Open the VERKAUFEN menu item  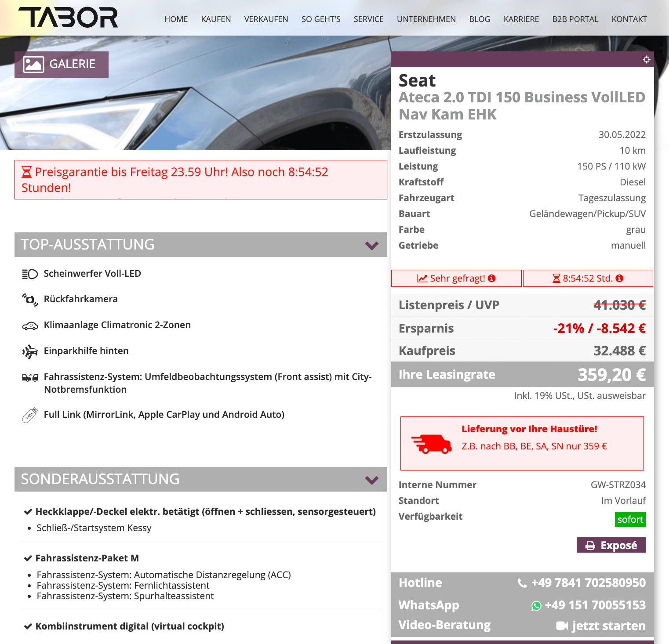(x=266, y=19)
